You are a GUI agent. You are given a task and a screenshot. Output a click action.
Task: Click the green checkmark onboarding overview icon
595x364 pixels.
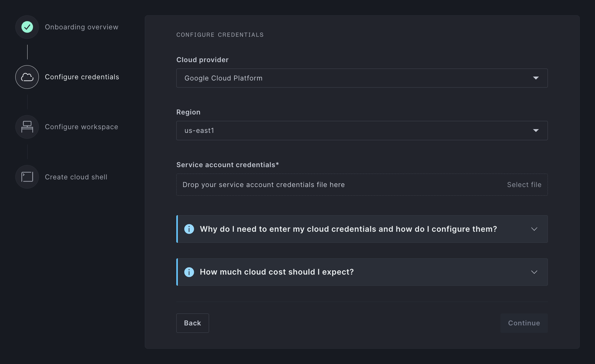click(27, 27)
